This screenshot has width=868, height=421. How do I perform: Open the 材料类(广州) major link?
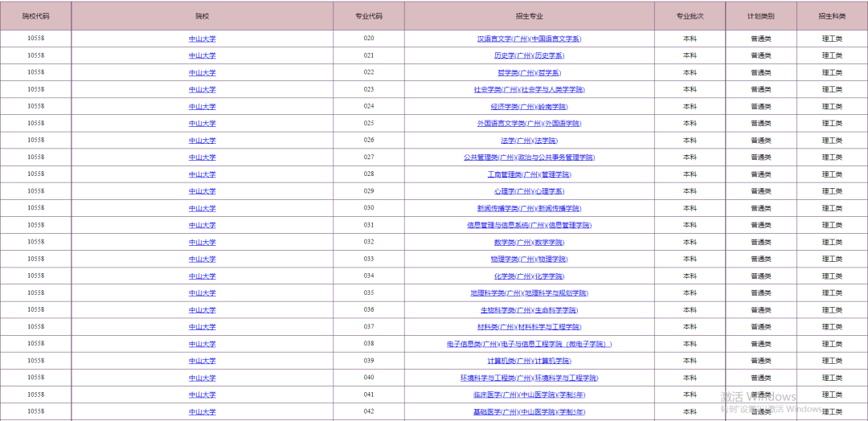point(529,327)
